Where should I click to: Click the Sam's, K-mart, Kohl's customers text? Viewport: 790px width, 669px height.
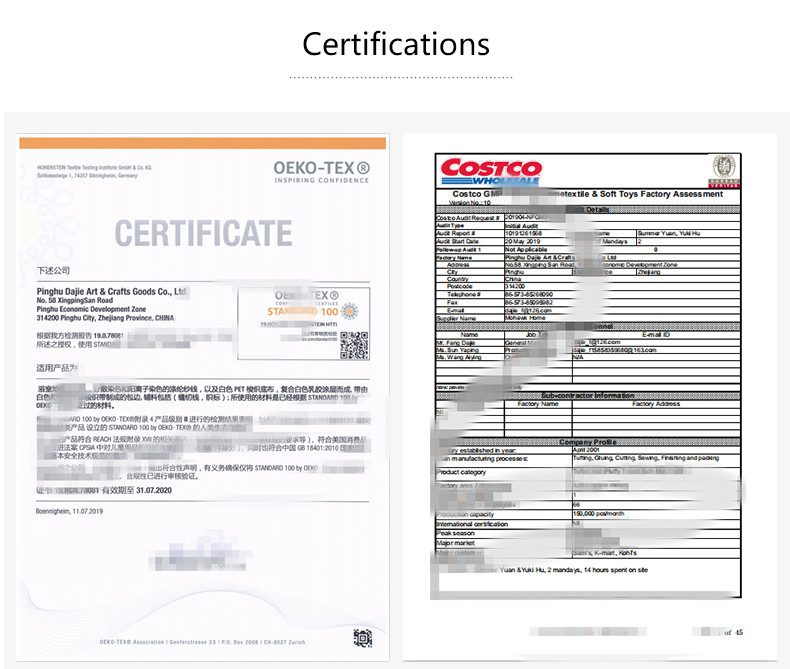click(x=605, y=553)
